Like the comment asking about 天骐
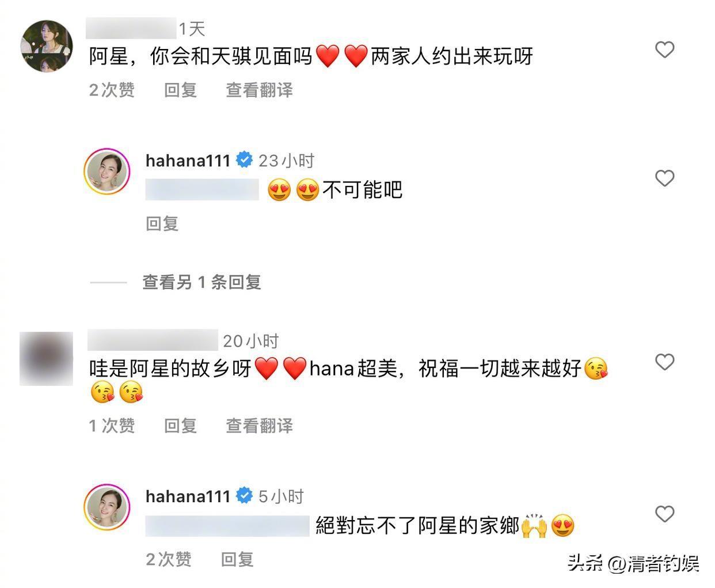This screenshot has height=588, width=715. coord(664,50)
